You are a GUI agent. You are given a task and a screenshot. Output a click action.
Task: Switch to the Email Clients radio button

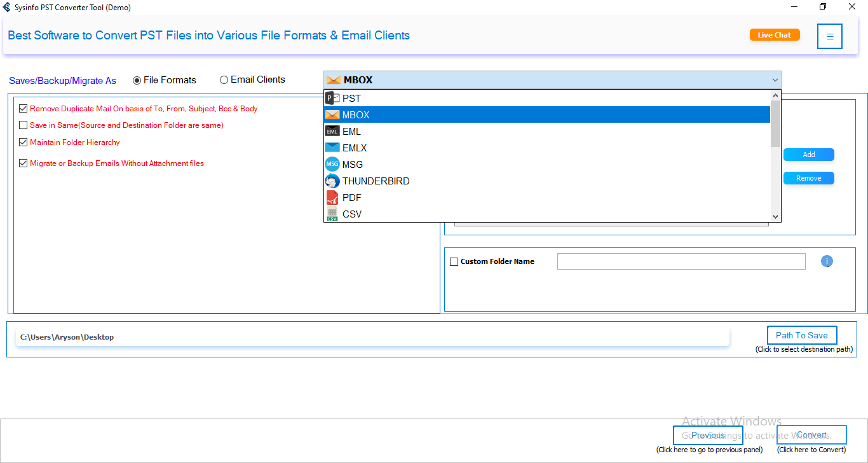(224, 80)
